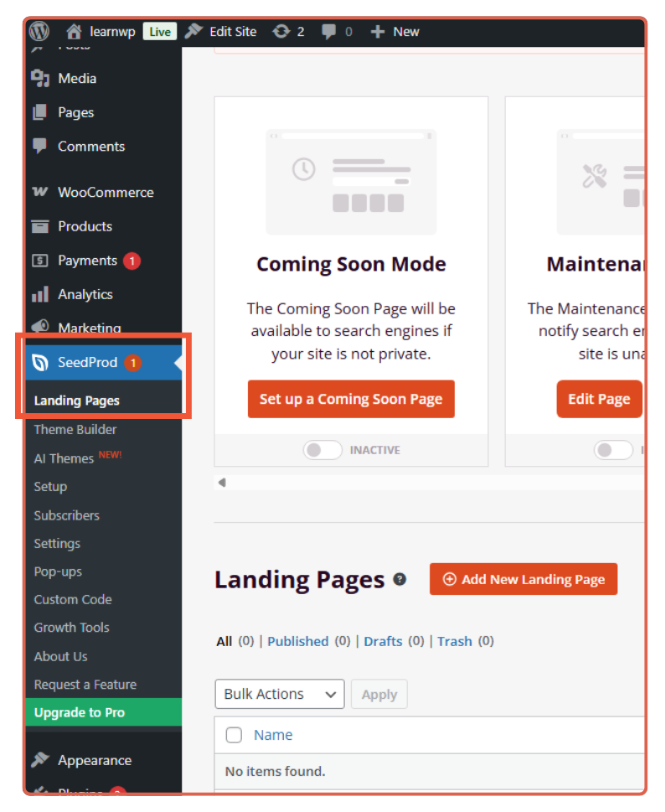This screenshot has width=665, height=812.
Task: Open Theme Builder submenu item
Action: coord(75,429)
